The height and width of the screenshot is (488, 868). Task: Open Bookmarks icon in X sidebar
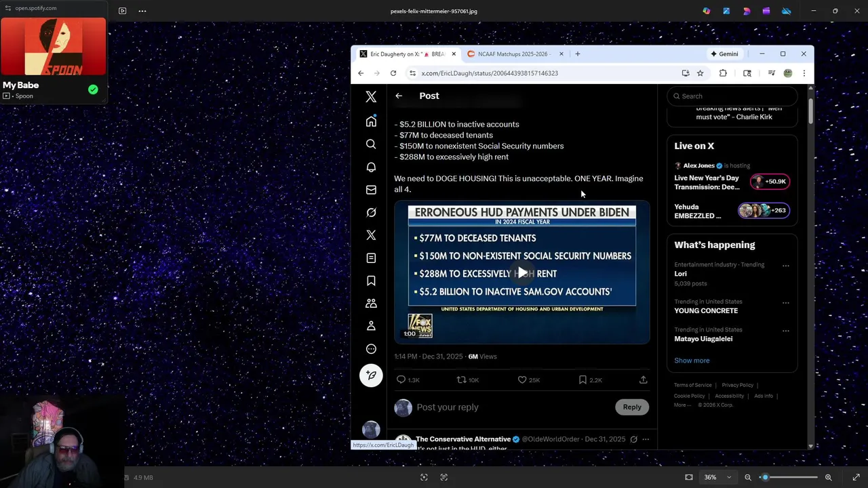(x=371, y=281)
